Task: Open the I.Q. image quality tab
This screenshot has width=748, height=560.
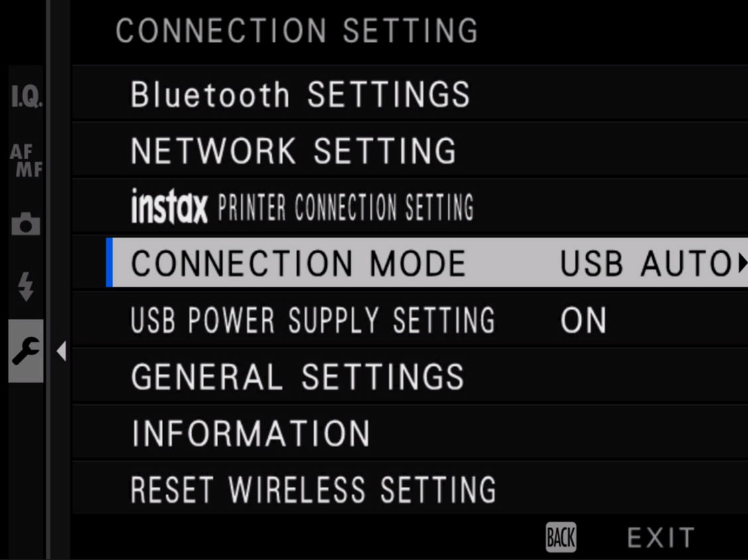Action: [x=27, y=99]
